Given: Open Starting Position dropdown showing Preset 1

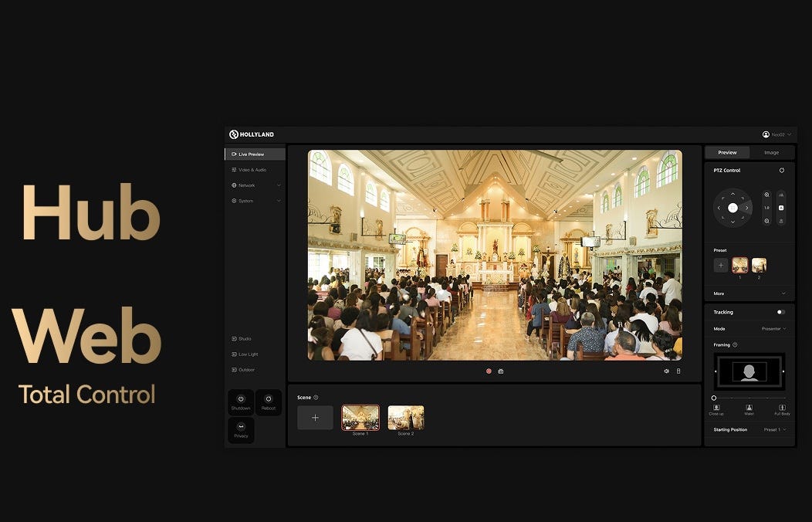Looking at the screenshot, I should pos(775,430).
